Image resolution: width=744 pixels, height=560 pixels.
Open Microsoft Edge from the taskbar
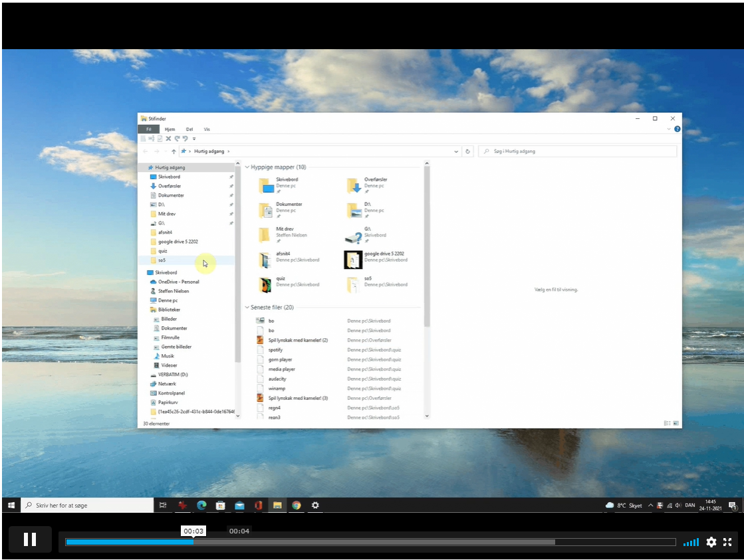tap(201, 506)
